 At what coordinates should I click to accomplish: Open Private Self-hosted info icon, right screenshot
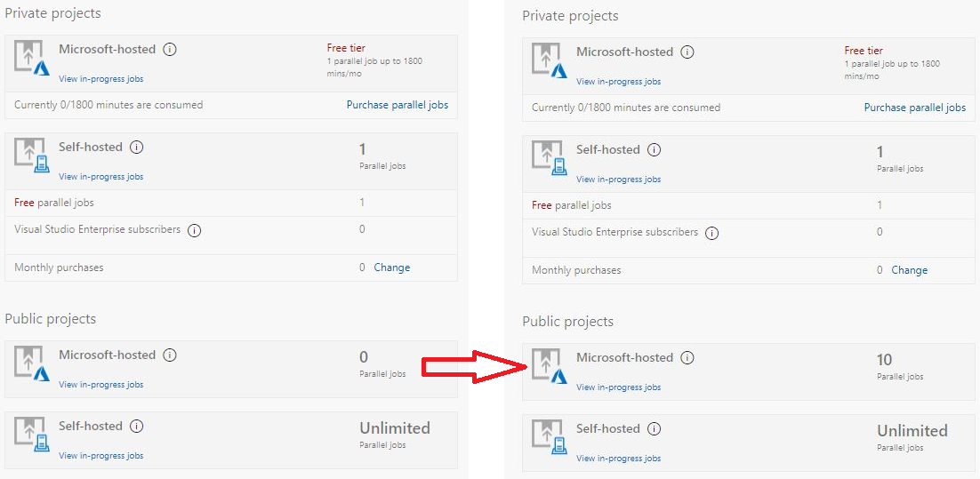coord(654,150)
